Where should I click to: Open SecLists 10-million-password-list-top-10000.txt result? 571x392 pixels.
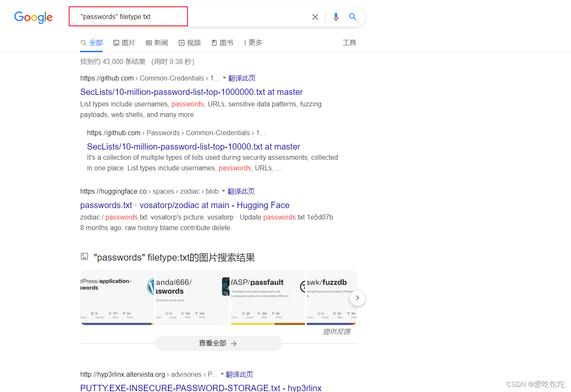(x=193, y=147)
